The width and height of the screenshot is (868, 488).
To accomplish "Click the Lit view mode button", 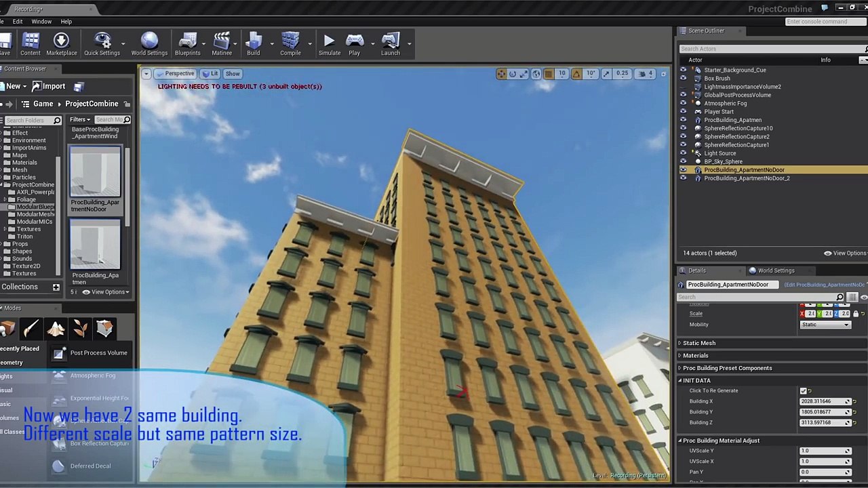I will (x=211, y=74).
